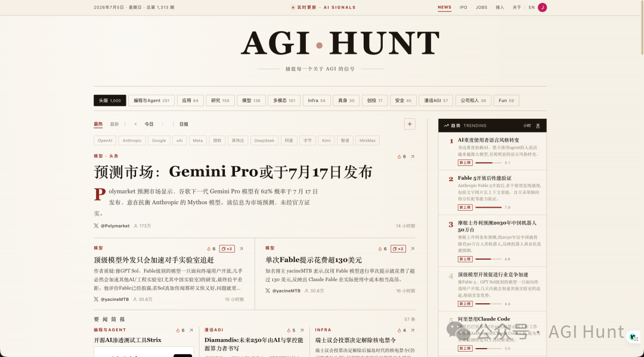
Task: Click ×2 duplicate badge on 顶级模型外发 article
Action: [227, 249]
